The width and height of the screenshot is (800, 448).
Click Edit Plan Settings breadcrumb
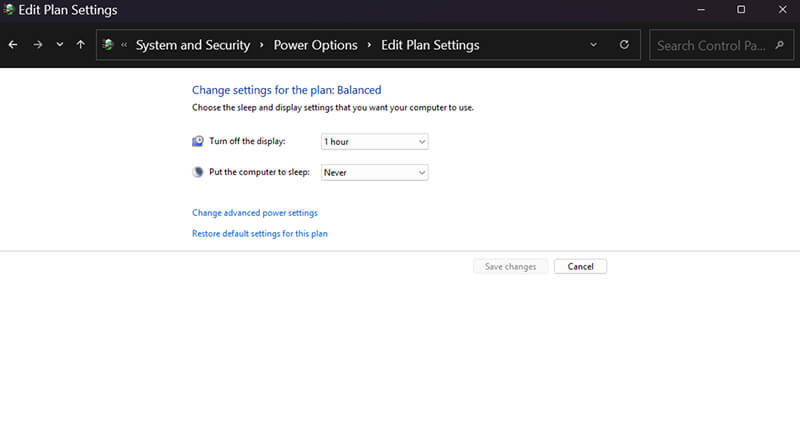[x=430, y=45]
